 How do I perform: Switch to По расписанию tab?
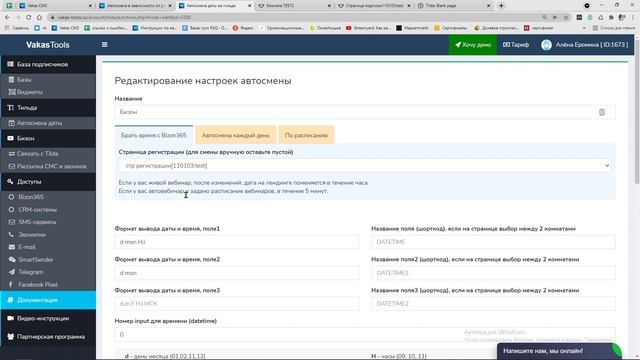(x=307, y=135)
